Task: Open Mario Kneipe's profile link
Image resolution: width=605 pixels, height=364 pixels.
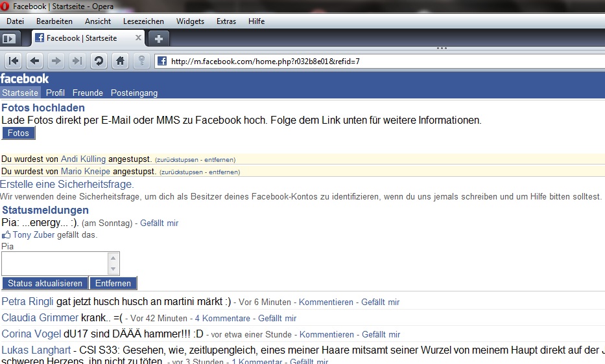Action: point(86,171)
